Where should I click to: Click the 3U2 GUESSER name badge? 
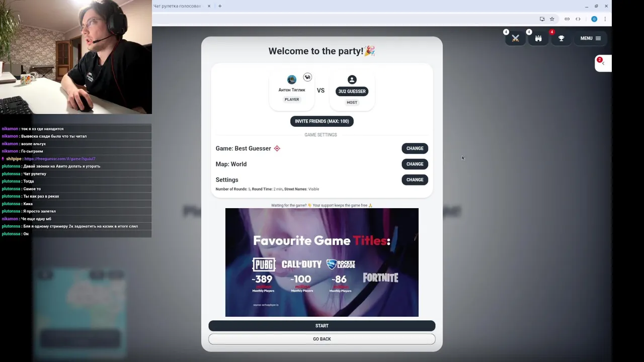point(352,91)
